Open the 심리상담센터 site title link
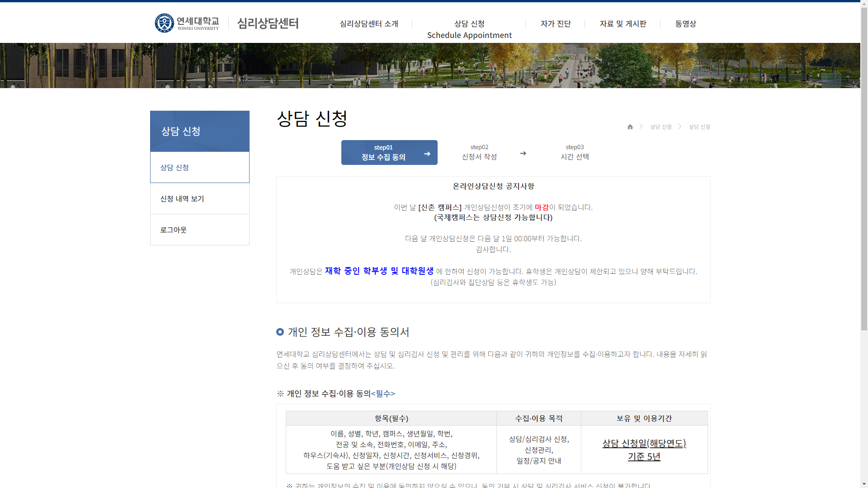This screenshot has width=868, height=488. pos(268,23)
